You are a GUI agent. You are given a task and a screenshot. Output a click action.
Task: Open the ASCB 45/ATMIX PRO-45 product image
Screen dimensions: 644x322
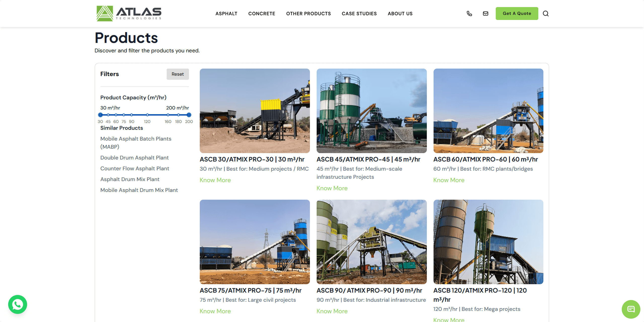pyautogui.click(x=372, y=111)
